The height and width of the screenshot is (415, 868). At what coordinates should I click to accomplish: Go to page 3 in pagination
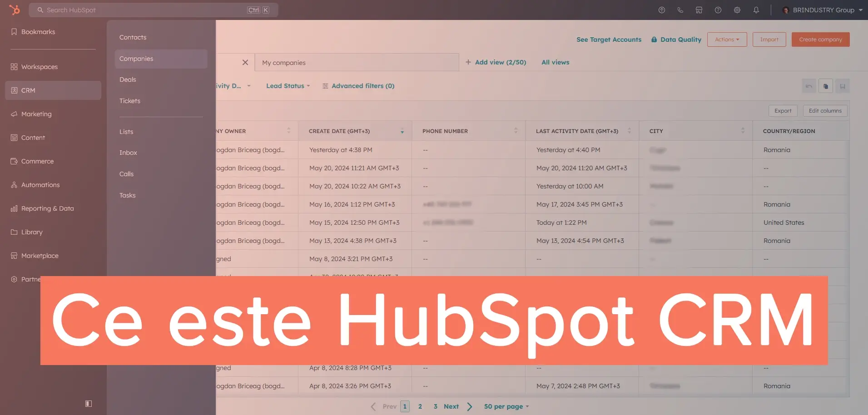pyautogui.click(x=435, y=406)
